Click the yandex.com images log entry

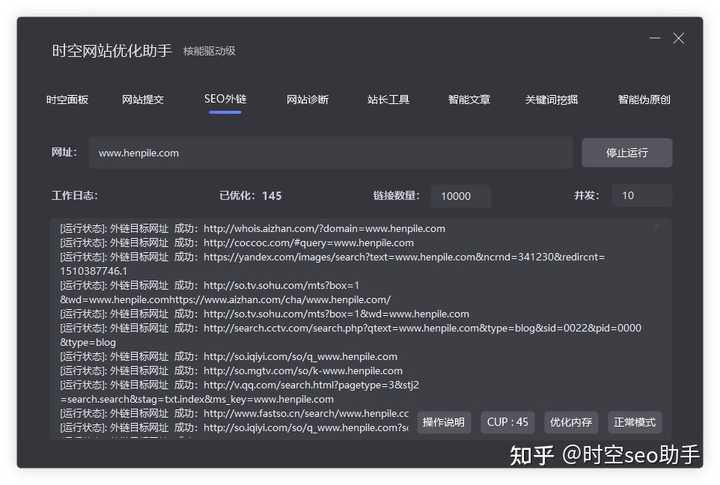[x=332, y=264]
